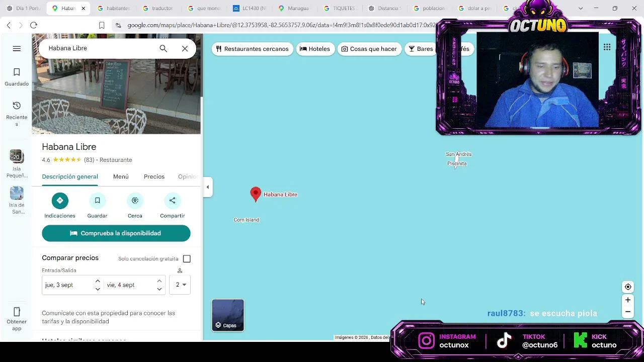644x362 pixels.
Task: Switch to the Día 1 Portu browser tab
Action: [24, 8]
